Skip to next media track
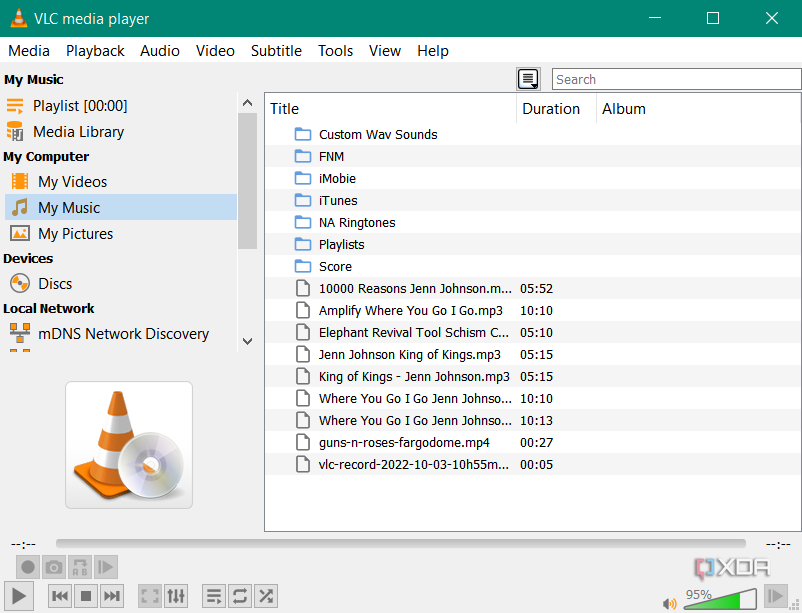802x613 pixels. pyautogui.click(x=112, y=596)
